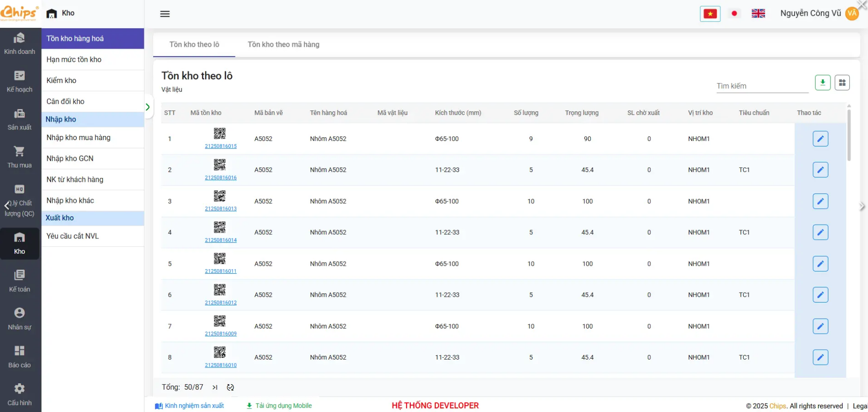Open Yêu cầu cắt NVL menu item
Viewport: 868px width, 412px height.
[x=93, y=236]
